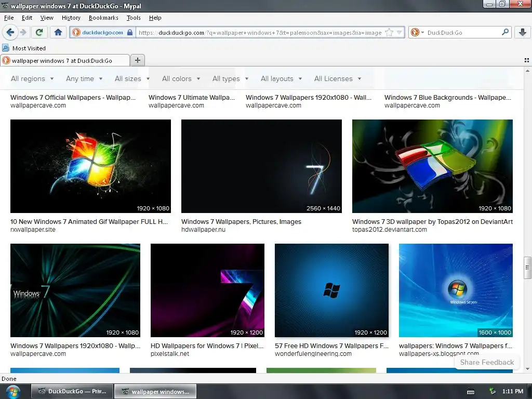Expand the Any time filter
The image size is (532, 399).
[84, 78]
